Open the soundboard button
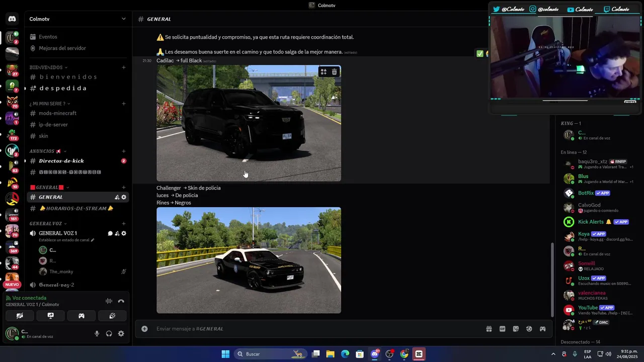 pos(112,316)
